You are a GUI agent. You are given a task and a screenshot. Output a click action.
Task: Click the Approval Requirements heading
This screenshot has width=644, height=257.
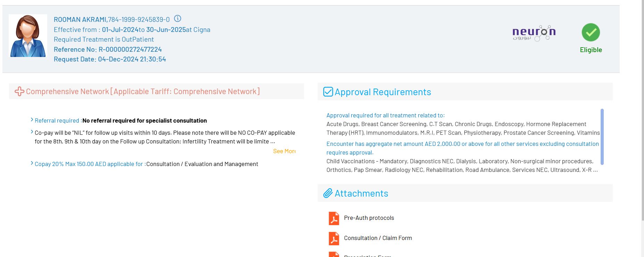pyautogui.click(x=383, y=92)
